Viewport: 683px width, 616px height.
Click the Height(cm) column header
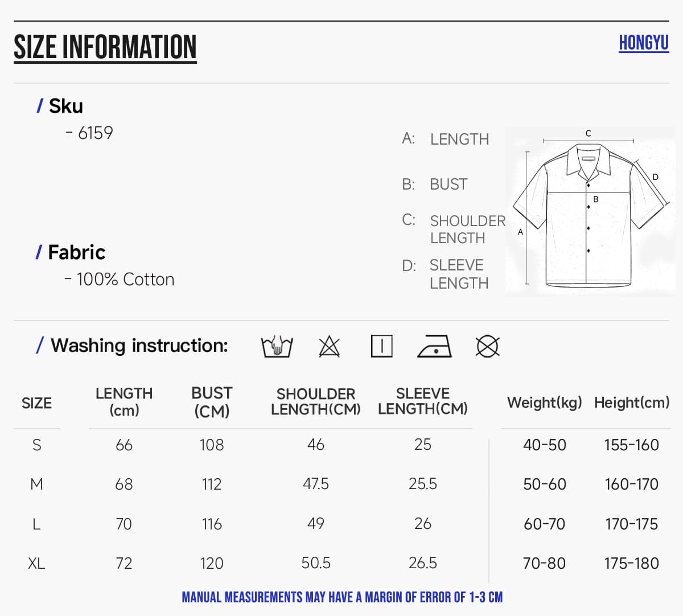[x=632, y=403]
